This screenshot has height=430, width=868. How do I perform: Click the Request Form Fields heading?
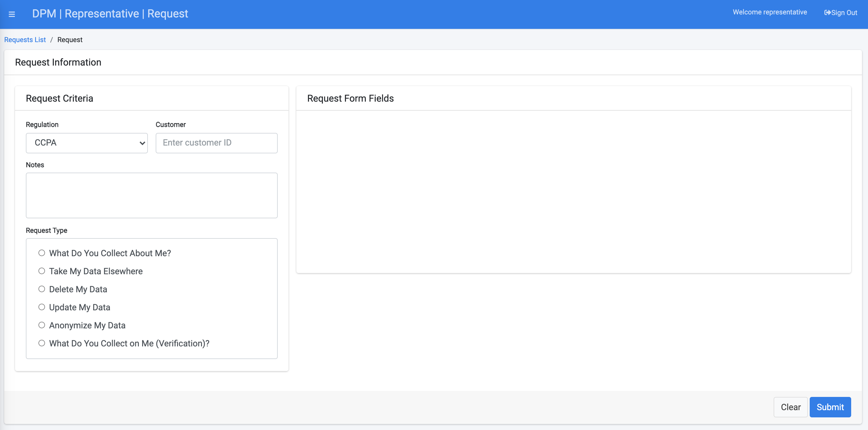[350, 98]
